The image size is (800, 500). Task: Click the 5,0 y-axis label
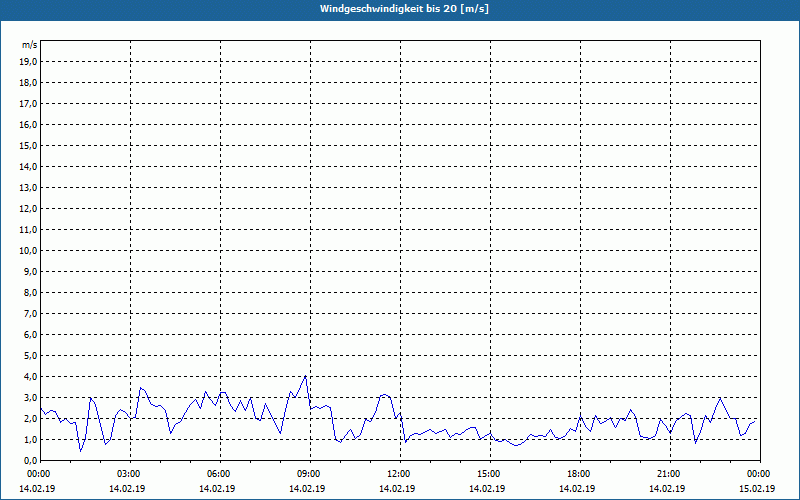tap(30, 356)
